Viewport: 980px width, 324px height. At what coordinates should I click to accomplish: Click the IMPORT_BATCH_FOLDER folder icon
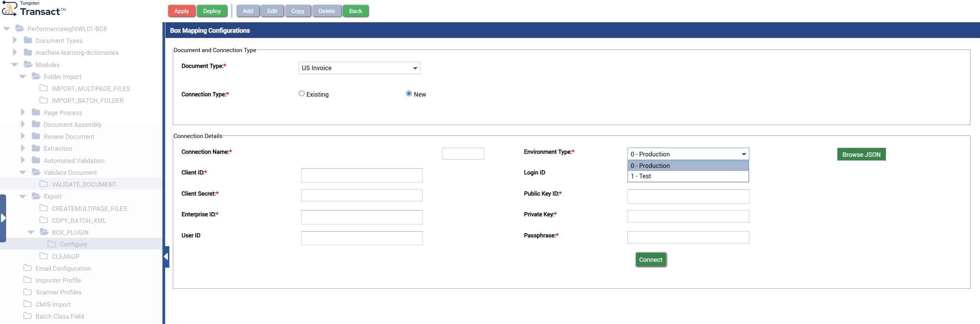pos(44,100)
